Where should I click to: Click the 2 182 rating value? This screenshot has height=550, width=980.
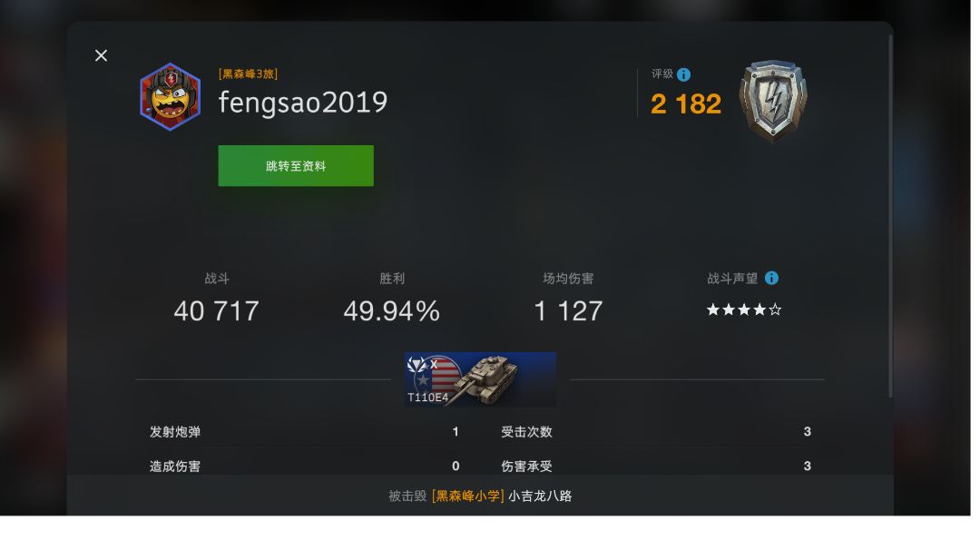(686, 103)
